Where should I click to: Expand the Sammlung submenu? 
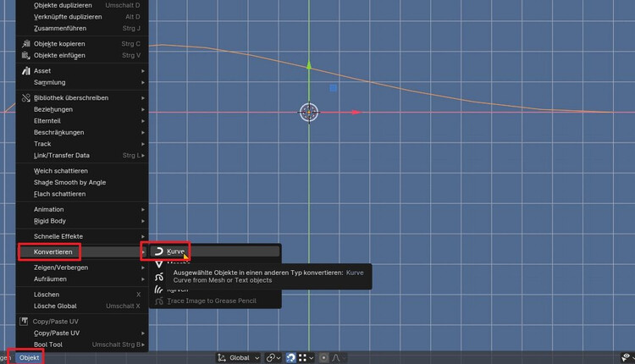pyautogui.click(x=82, y=83)
